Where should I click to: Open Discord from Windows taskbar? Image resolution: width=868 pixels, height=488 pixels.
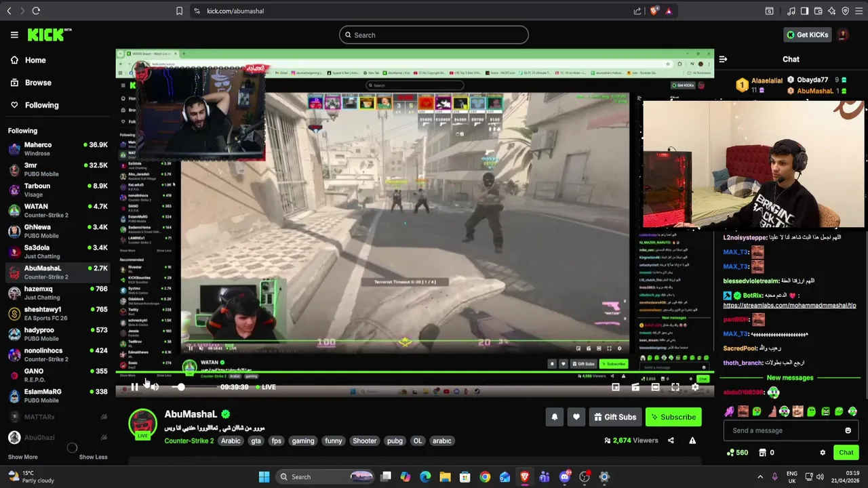565,476
